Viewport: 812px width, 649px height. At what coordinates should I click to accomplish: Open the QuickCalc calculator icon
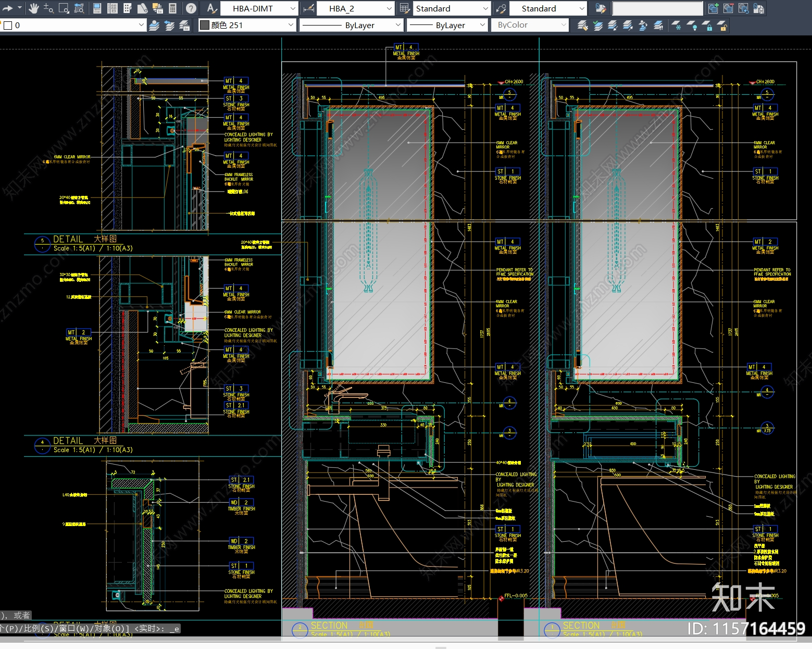point(172,8)
